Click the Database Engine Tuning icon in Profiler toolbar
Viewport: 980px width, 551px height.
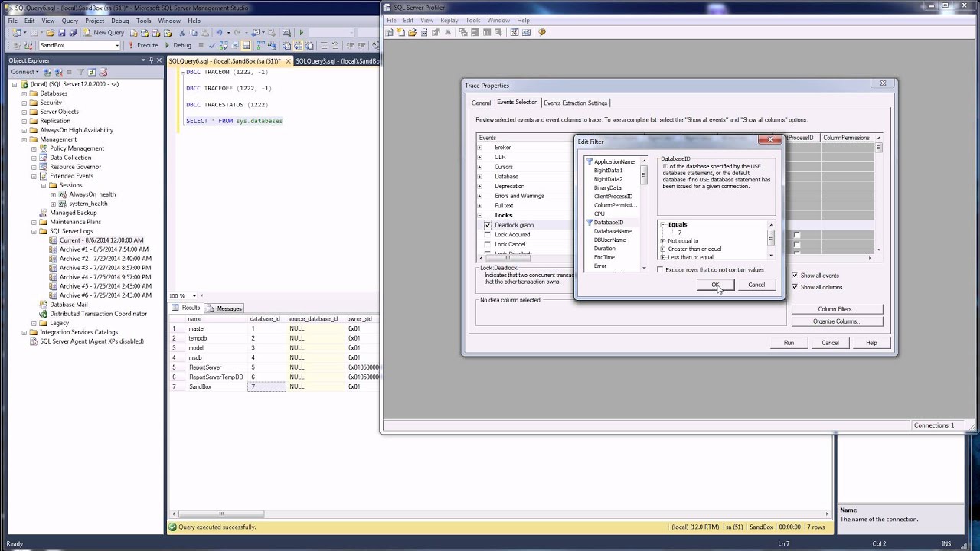514,32
